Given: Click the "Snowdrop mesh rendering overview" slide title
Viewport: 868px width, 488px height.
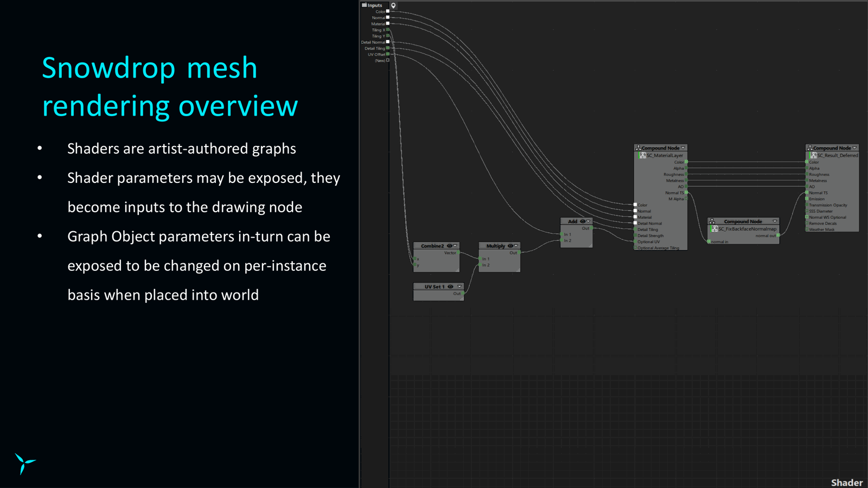Looking at the screenshot, I should pos(170,87).
